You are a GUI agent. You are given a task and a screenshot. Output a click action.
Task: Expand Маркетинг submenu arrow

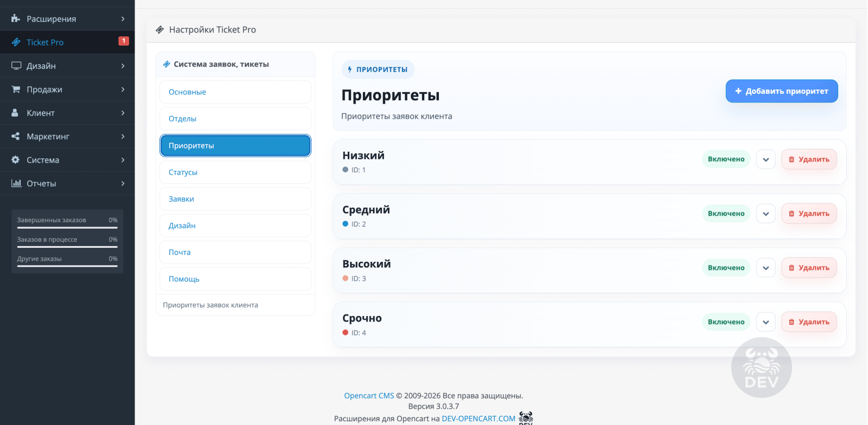click(123, 136)
